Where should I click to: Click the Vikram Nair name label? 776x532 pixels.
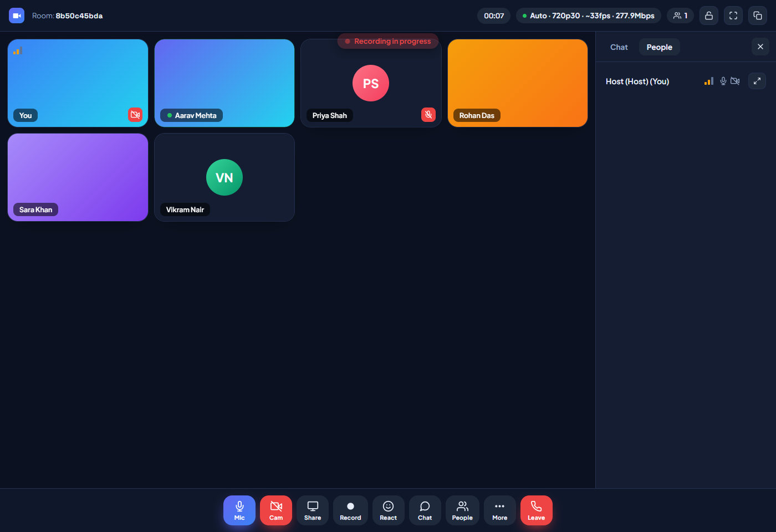click(185, 209)
